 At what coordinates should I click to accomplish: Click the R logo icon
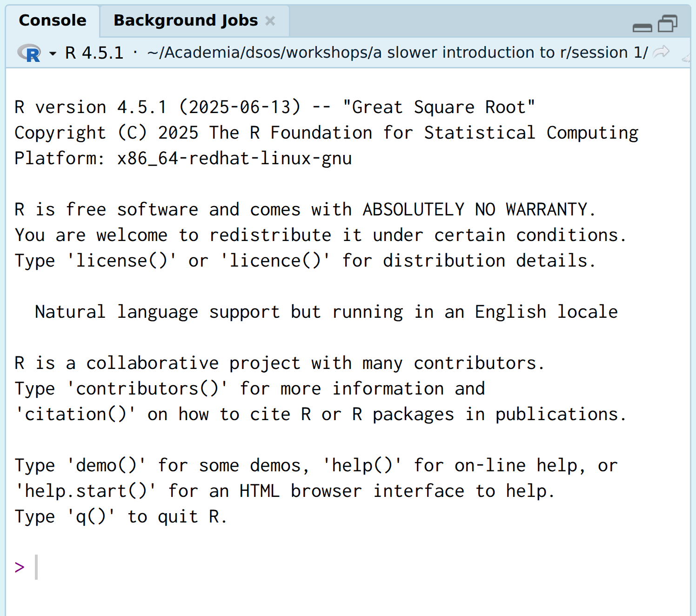(x=29, y=53)
